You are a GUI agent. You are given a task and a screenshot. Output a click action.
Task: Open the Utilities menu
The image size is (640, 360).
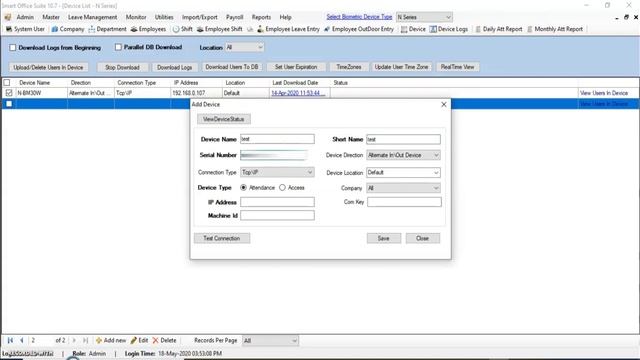pos(164,17)
